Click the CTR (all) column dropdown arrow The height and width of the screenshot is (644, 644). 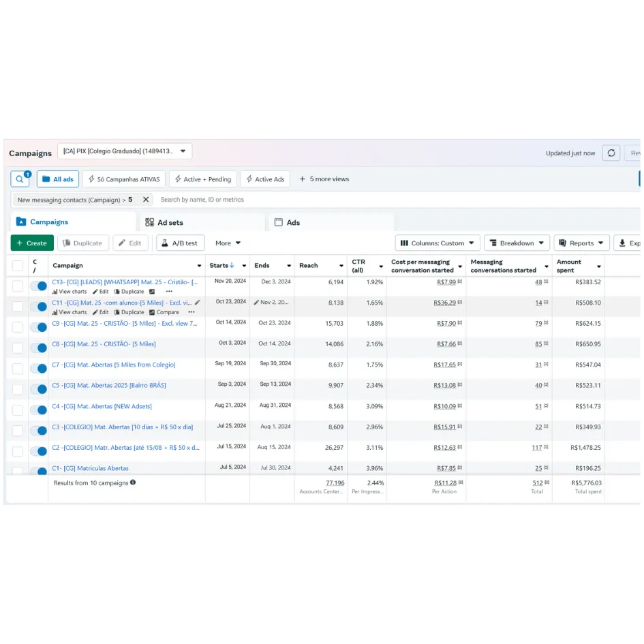pyautogui.click(x=381, y=266)
